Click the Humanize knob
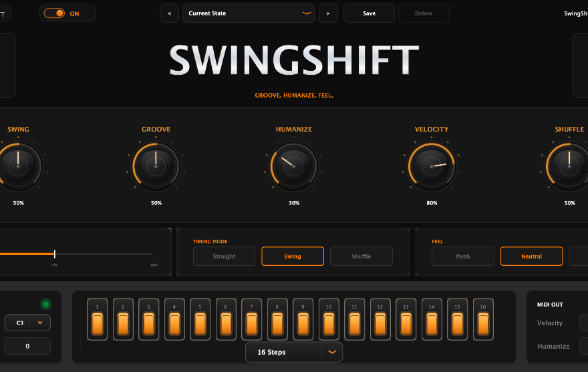588x372 pixels. coord(293,166)
